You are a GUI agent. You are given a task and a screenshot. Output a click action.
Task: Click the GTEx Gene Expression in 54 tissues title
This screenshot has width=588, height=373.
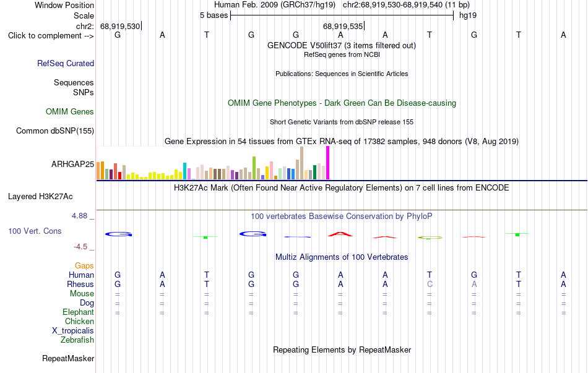[x=342, y=141]
